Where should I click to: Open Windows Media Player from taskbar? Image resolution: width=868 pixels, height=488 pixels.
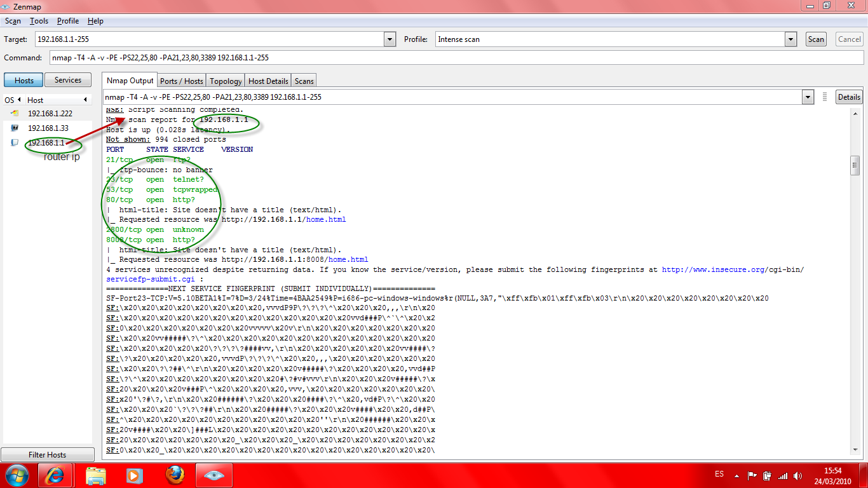click(x=134, y=475)
